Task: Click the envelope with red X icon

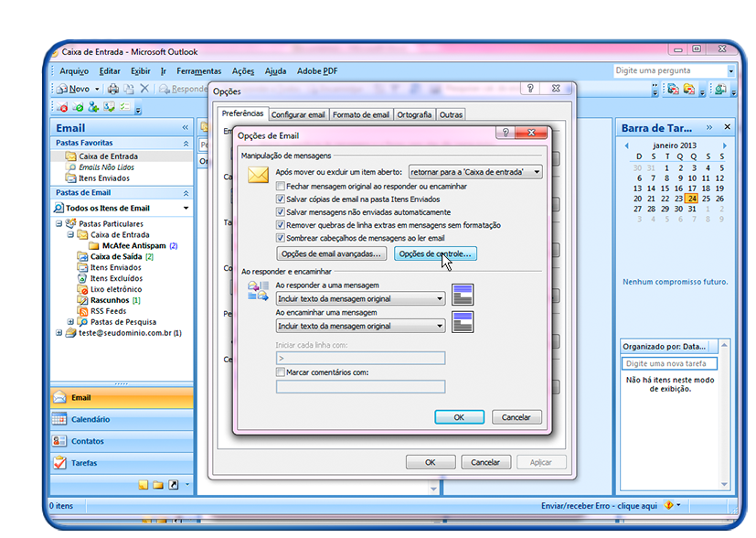Action: tap(62, 107)
